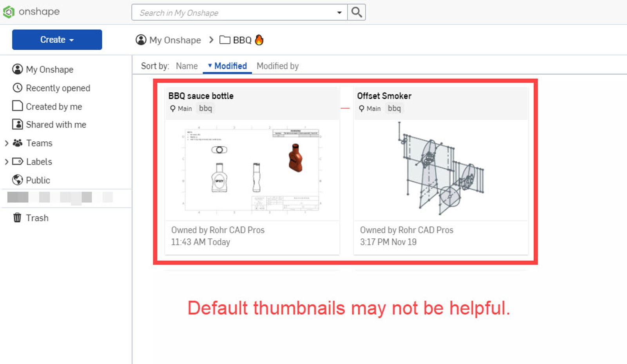Image resolution: width=627 pixels, height=364 pixels.
Task: Open the BBQ sauce bottle thumbnail
Action: tap(252, 170)
